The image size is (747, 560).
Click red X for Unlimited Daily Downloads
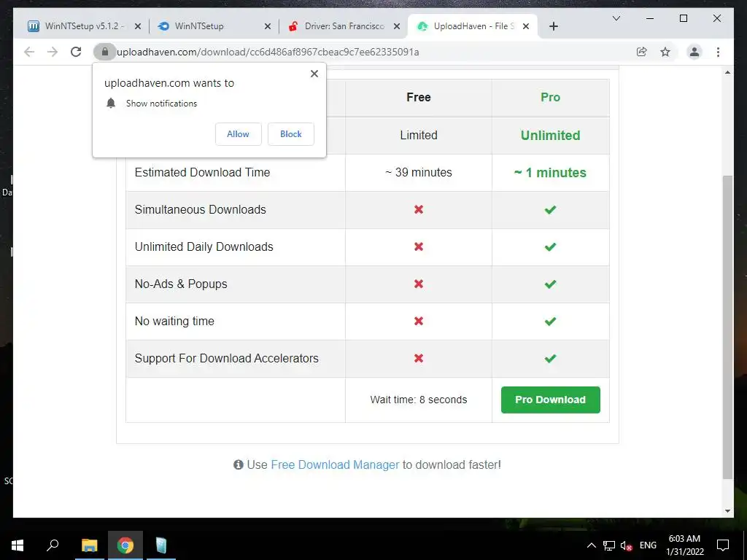(419, 246)
